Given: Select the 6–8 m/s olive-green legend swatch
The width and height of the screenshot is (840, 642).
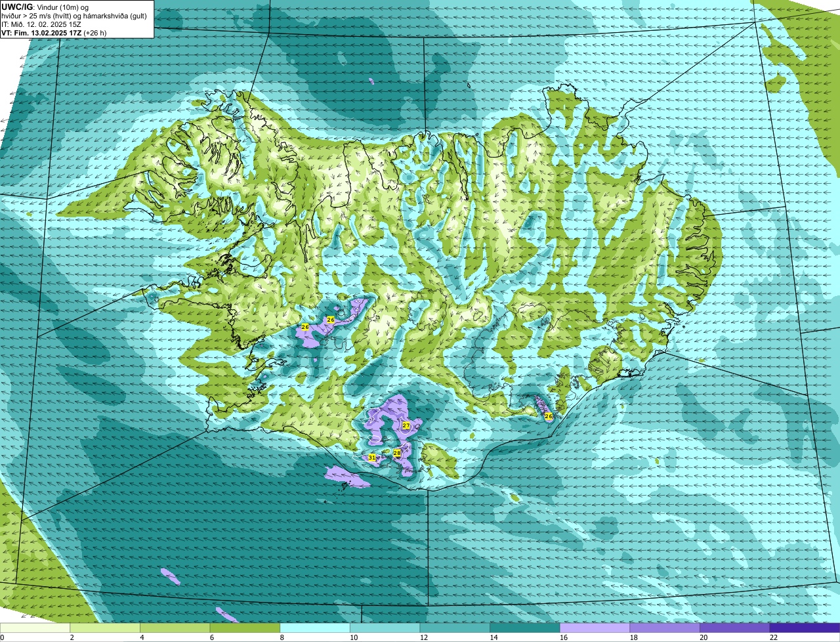Looking at the screenshot, I should tap(245, 628).
